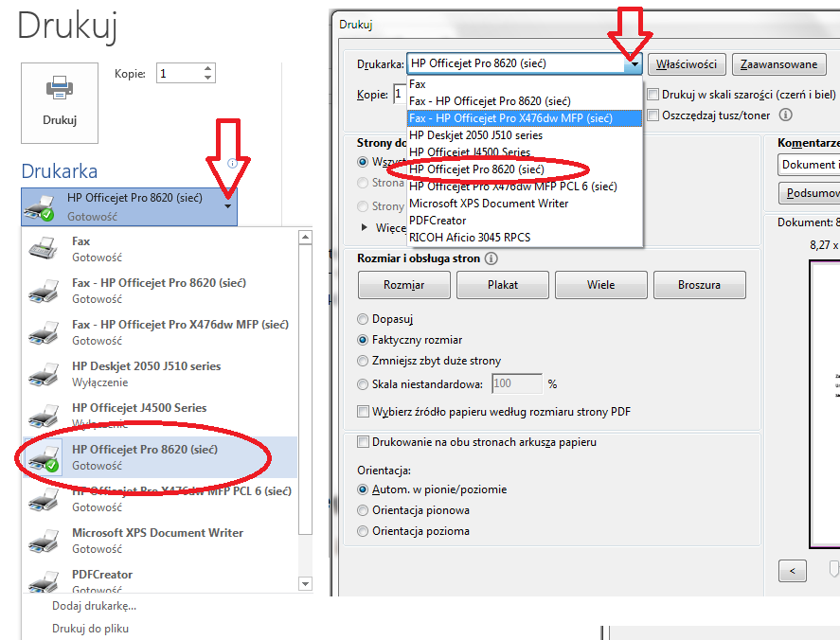This screenshot has height=640, width=840.
Task: Toggle the Drukarka combo arrow in Adobe dialog
Action: [634, 64]
